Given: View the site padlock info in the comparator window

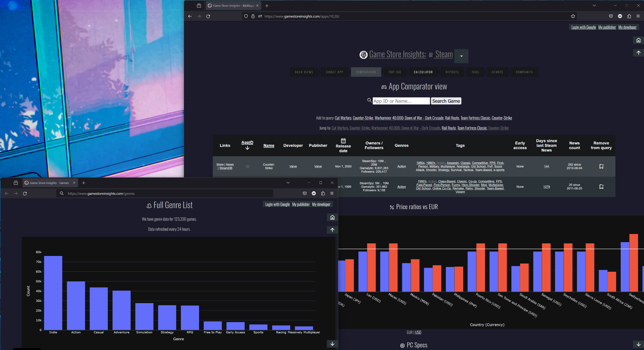Looking at the screenshot, I should pyautogui.click(x=253, y=16).
